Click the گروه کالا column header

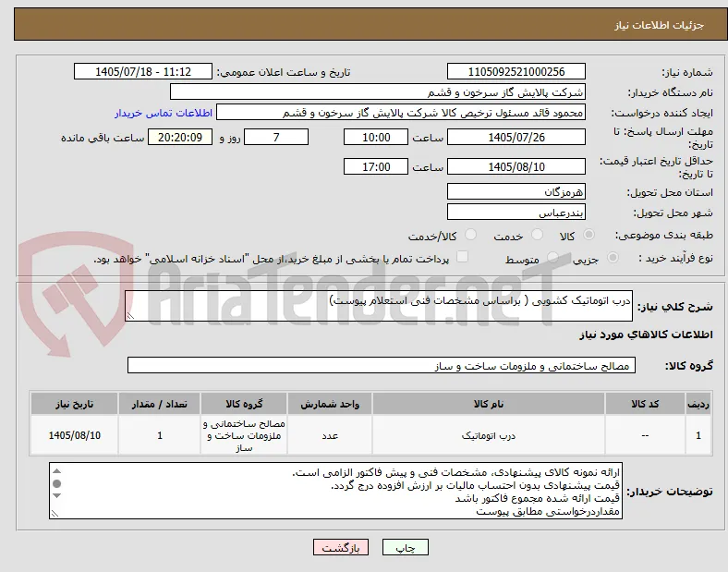pos(244,404)
